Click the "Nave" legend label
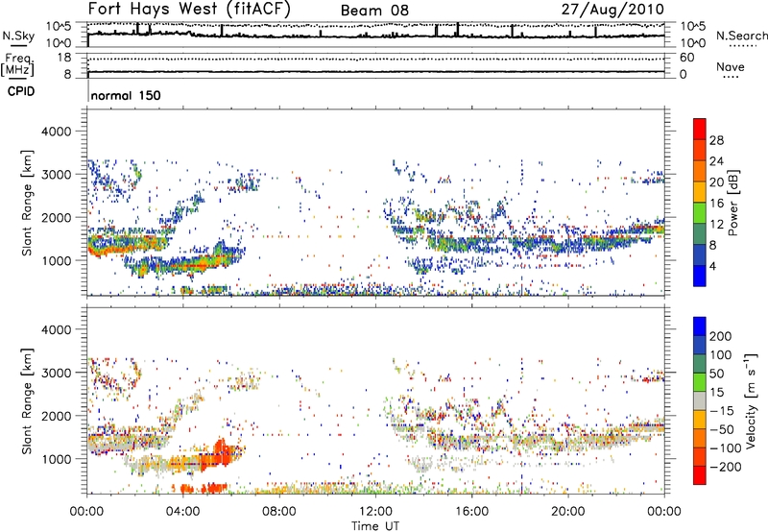The height and width of the screenshot is (532, 768). click(x=731, y=66)
